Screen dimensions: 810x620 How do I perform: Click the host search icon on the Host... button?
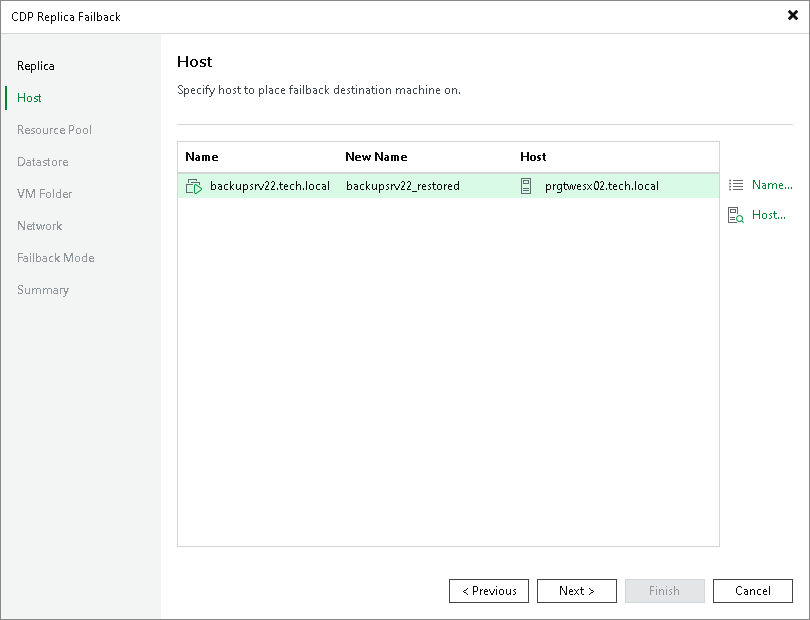737,214
